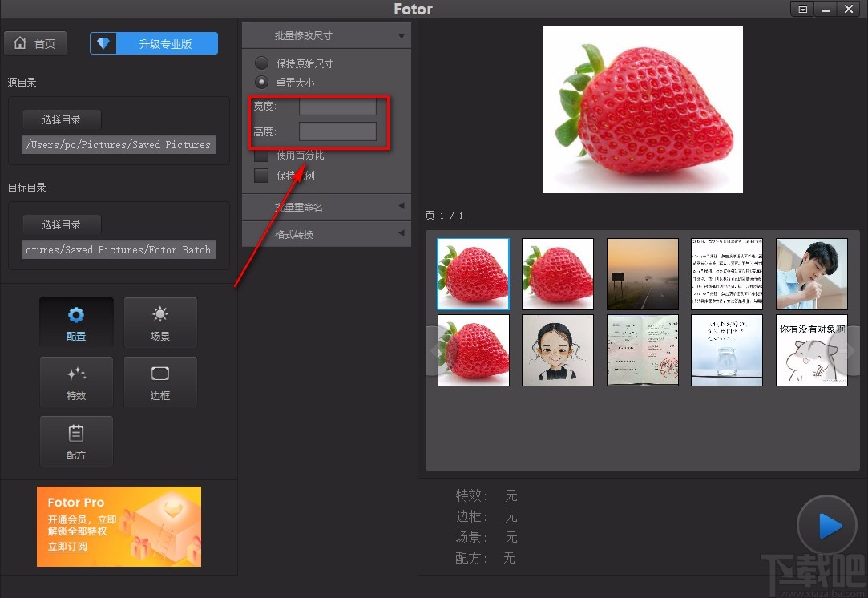Click the Fotor Pro promotional banner
The width and height of the screenshot is (868, 598).
coord(119,527)
